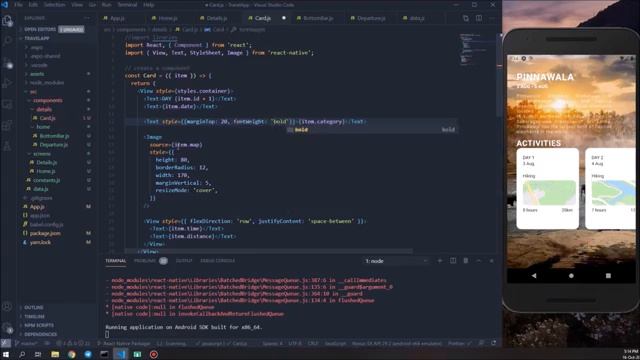Image resolution: width=640 pixels, height=360 pixels.
Task: Collapse the components folder
Action: click(x=48, y=100)
